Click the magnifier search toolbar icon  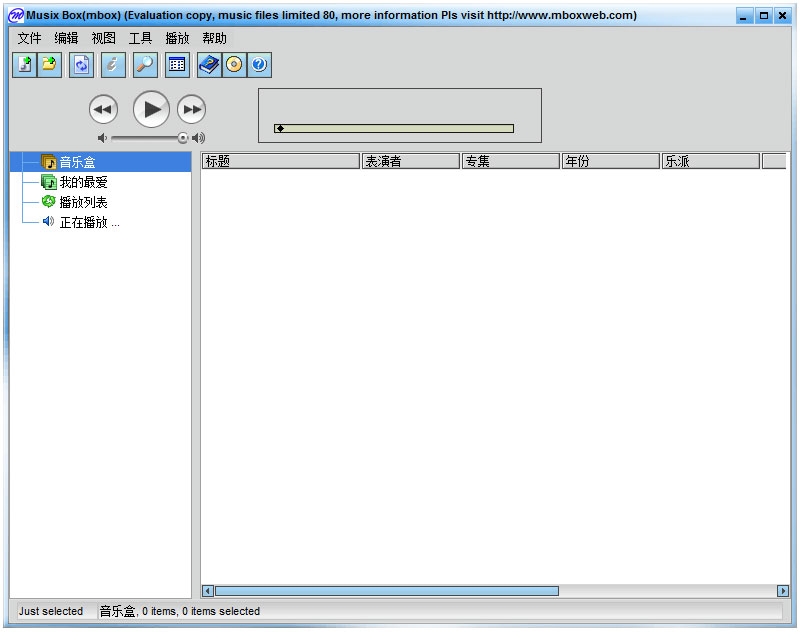coord(145,65)
